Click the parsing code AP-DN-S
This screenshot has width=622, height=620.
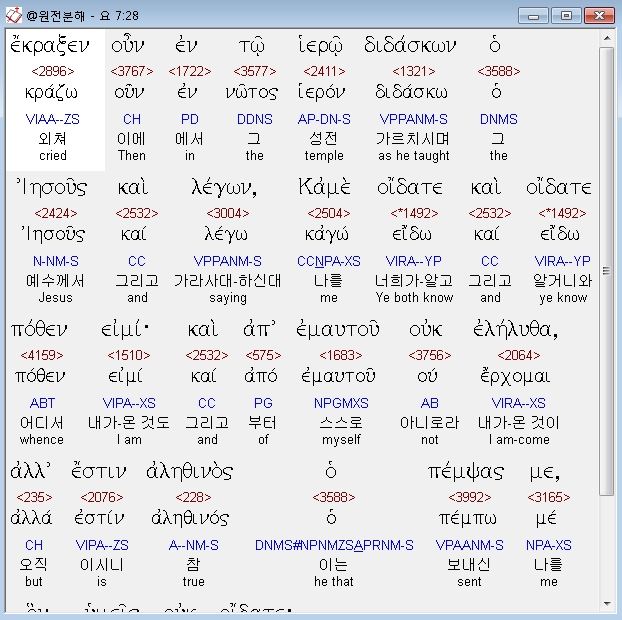point(324,119)
